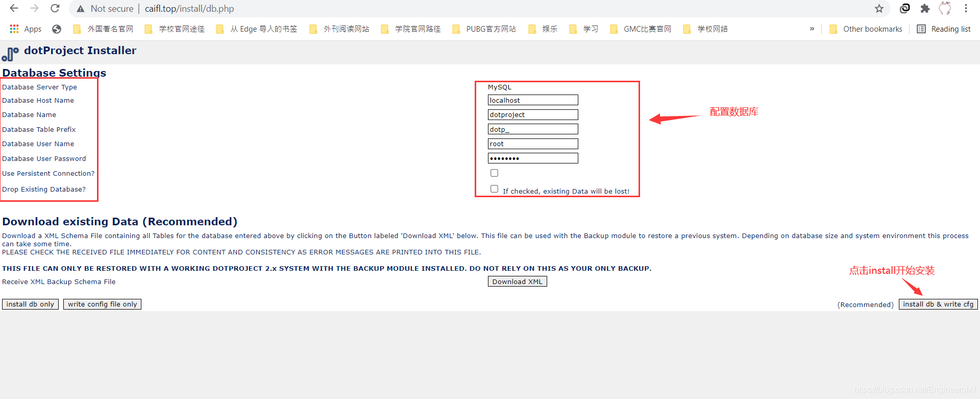The image size is (980, 399).
Task: Click the Receive XML Backup Schema File label
Action: pos(59,281)
